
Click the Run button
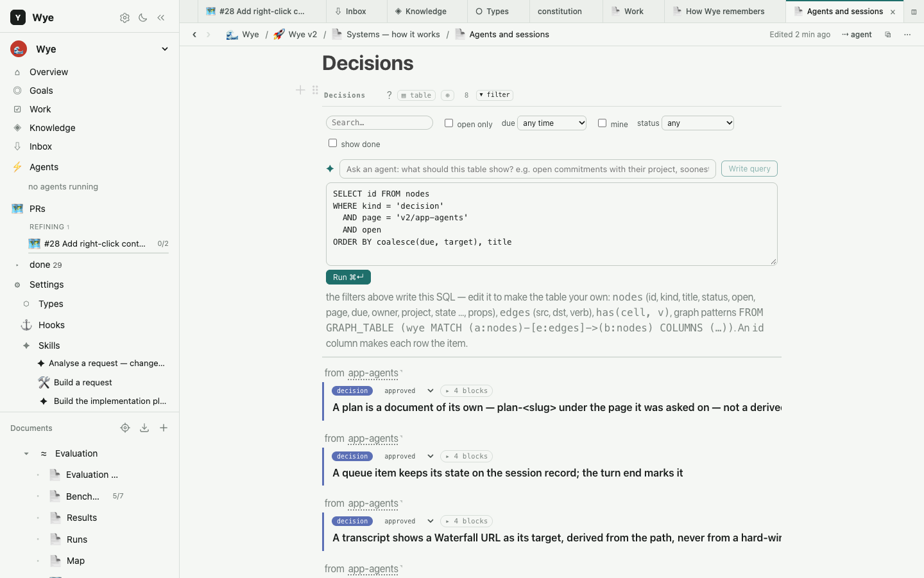[348, 277]
